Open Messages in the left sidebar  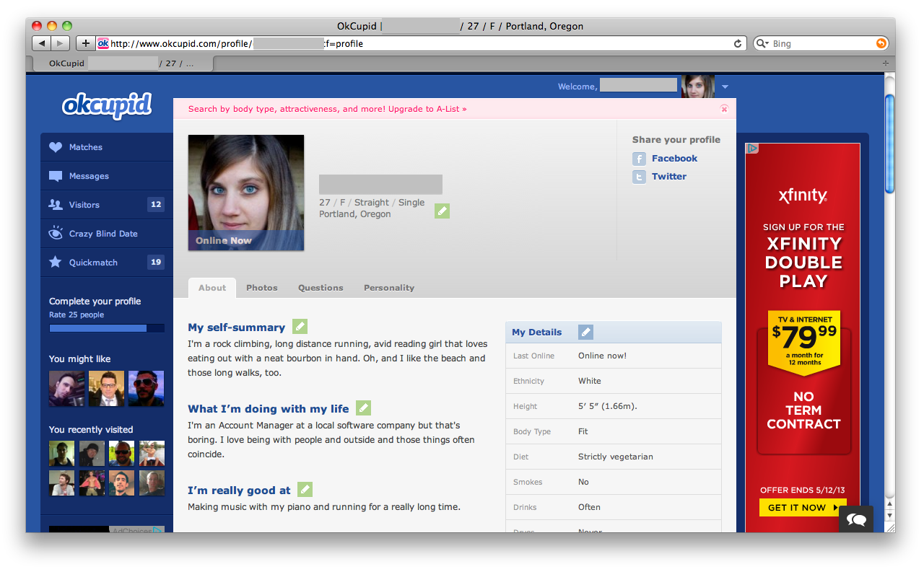coord(89,176)
